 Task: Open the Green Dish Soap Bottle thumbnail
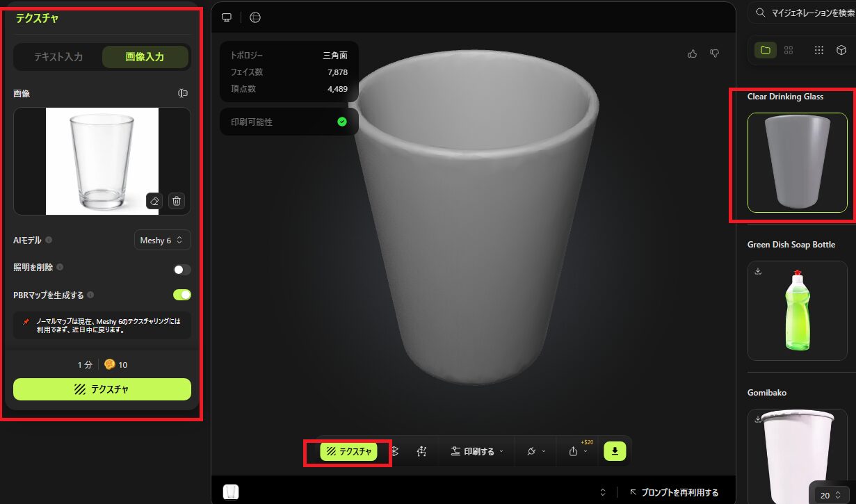(x=797, y=311)
